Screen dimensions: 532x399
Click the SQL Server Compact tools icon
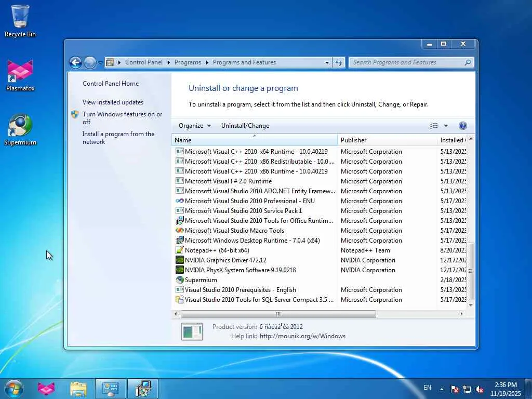[179, 300]
